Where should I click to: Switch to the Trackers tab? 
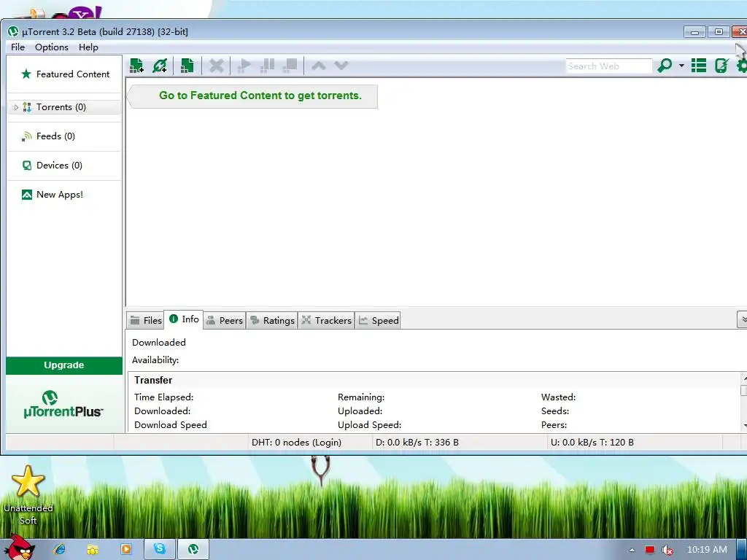coord(326,321)
